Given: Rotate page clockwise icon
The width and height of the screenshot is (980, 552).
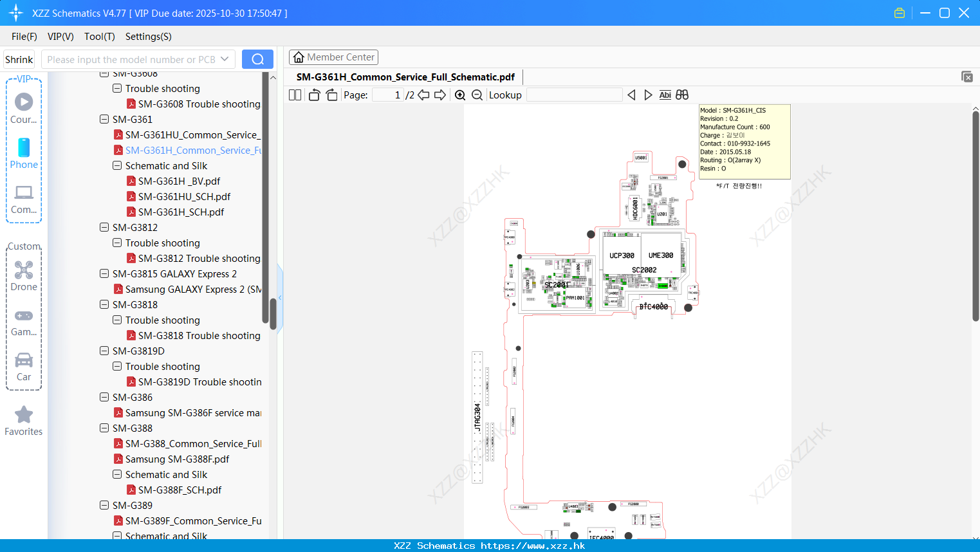Looking at the screenshot, I should (331, 95).
